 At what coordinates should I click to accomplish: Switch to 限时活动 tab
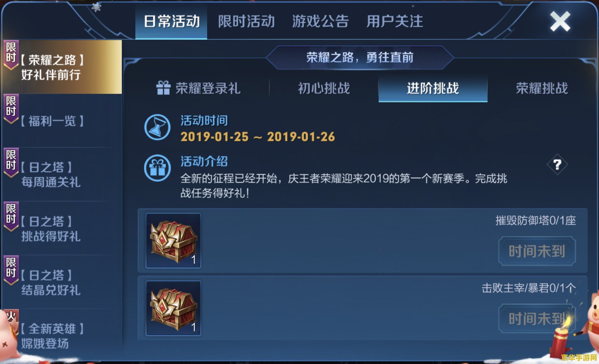247,21
